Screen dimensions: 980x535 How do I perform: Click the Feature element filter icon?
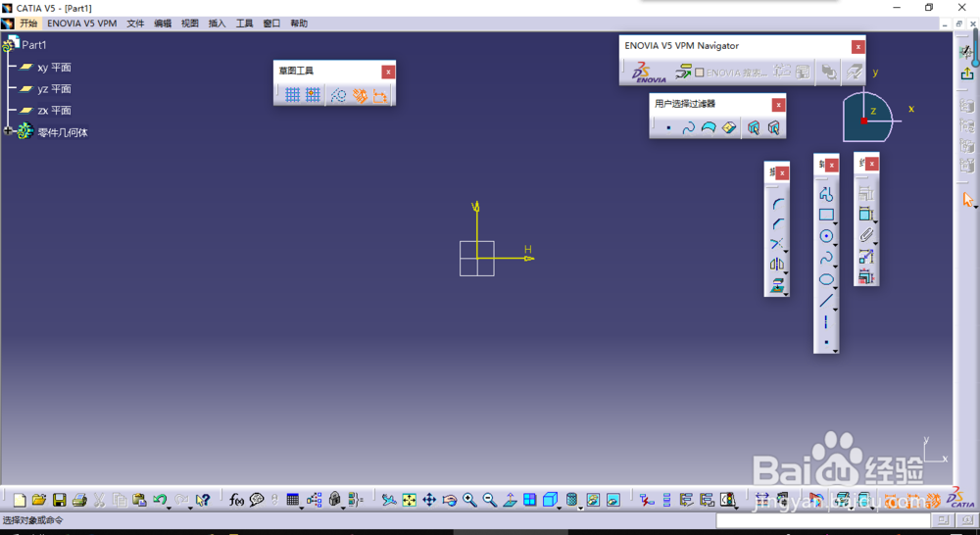754,128
